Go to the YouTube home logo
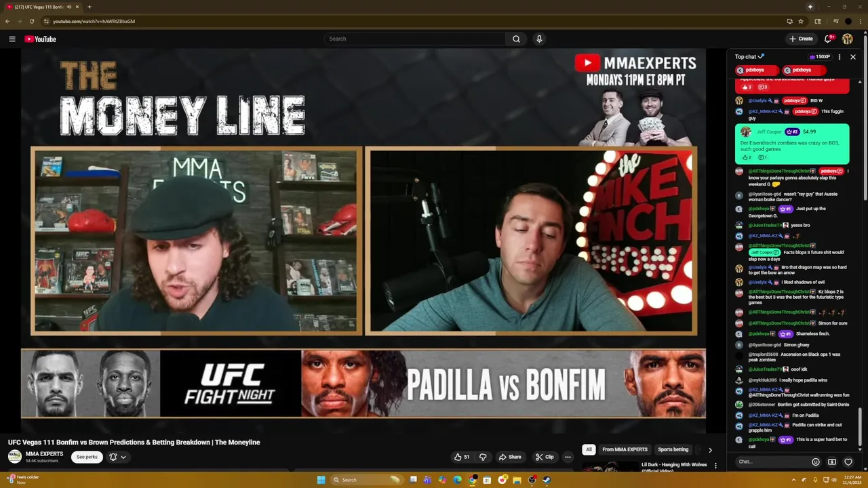The height and width of the screenshot is (488, 868). (x=40, y=39)
